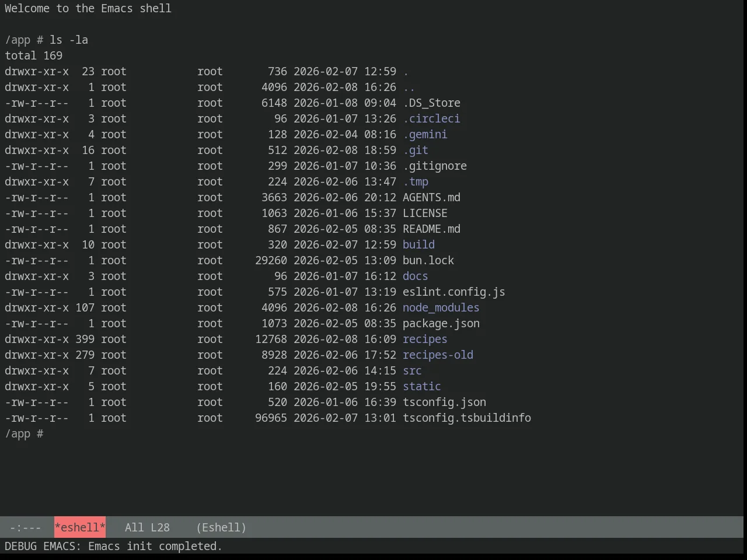Click the eslint.config.js file name
The image size is (747, 560).
pos(454,292)
